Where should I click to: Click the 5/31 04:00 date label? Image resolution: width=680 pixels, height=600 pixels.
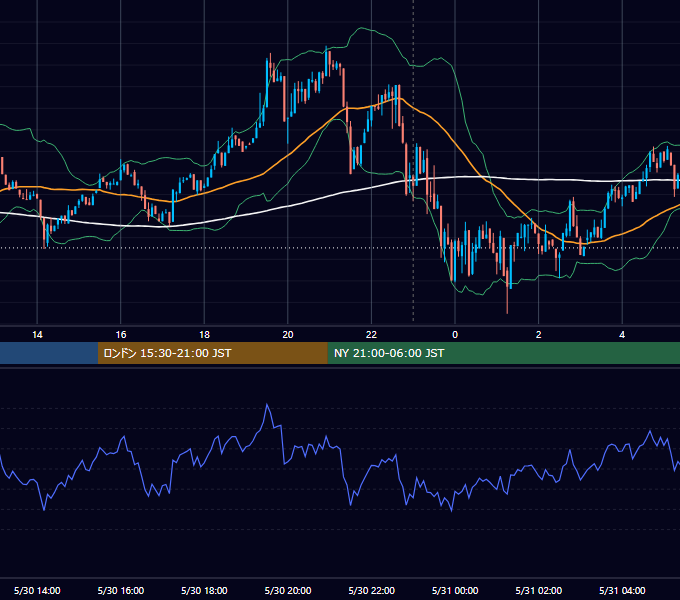click(622, 590)
